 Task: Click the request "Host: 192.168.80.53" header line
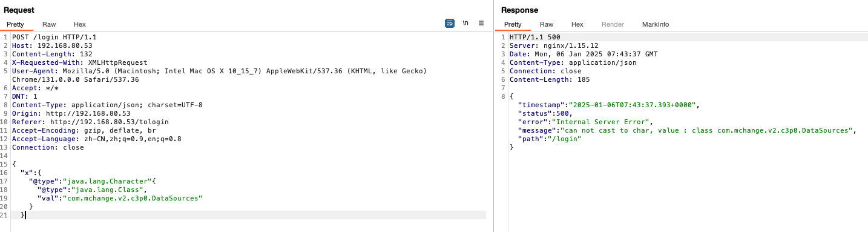52,45
